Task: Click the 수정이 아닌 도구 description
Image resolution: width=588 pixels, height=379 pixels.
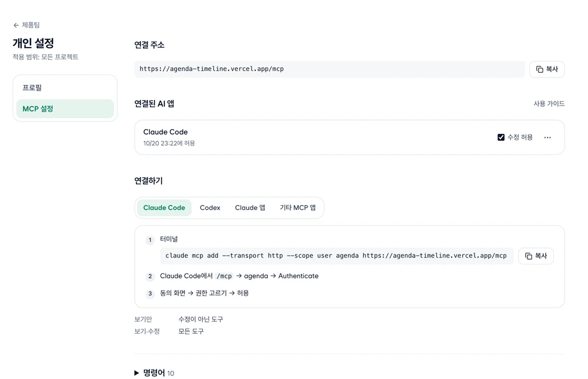Action: pyautogui.click(x=201, y=320)
